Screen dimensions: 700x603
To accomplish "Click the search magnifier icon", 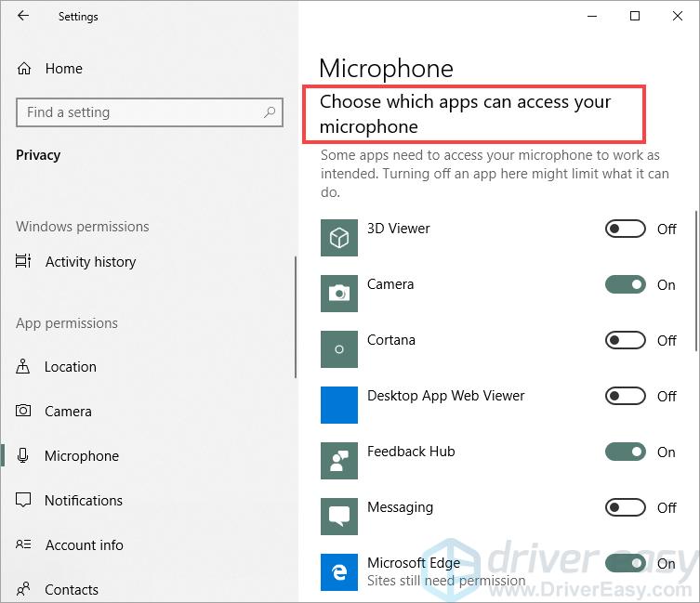I will (x=270, y=112).
